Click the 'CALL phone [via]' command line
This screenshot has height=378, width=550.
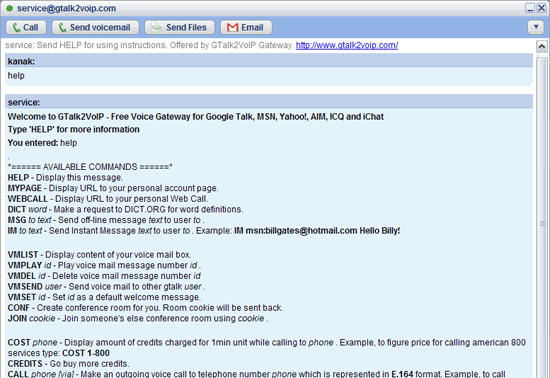(x=256, y=374)
